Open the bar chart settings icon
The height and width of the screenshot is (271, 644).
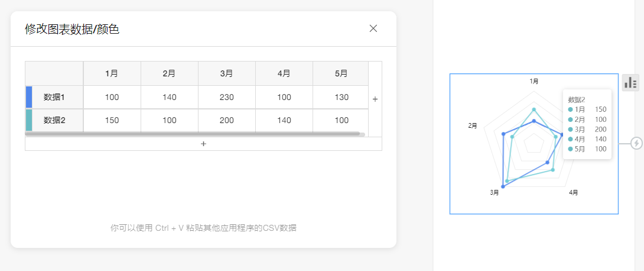tap(630, 83)
